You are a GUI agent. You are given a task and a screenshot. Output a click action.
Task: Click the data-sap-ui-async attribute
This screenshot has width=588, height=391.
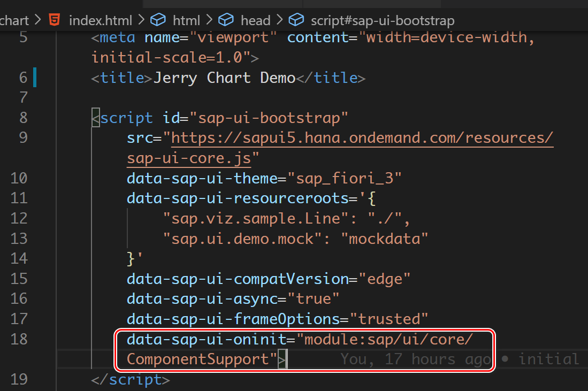click(202, 299)
